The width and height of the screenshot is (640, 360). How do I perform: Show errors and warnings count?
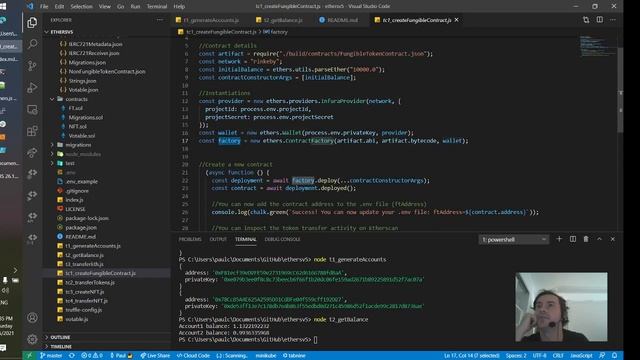pos(92,356)
